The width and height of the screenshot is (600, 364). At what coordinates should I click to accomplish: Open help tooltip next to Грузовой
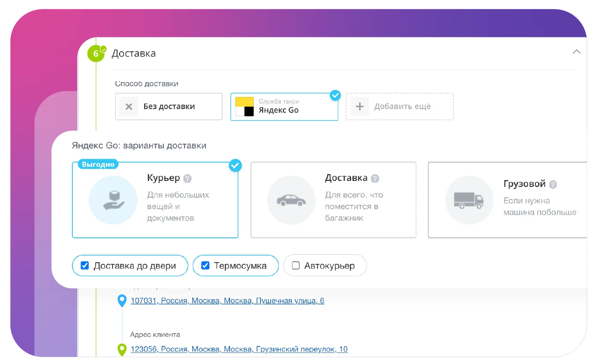click(x=553, y=184)
